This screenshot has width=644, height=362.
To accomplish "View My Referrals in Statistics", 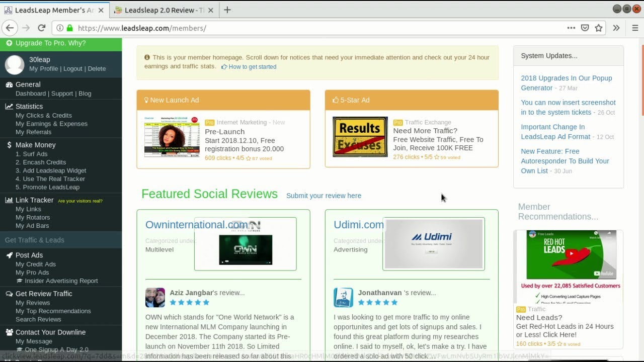I will point(33,132).
